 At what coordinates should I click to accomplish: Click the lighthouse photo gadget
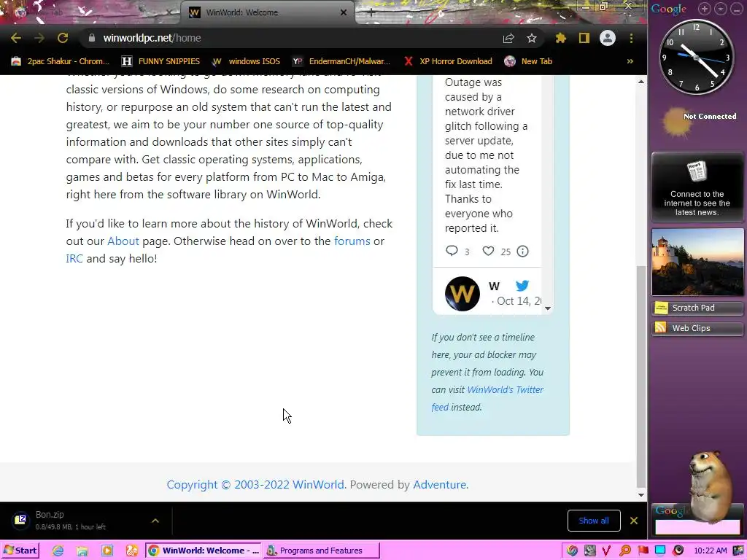(697, 262)
